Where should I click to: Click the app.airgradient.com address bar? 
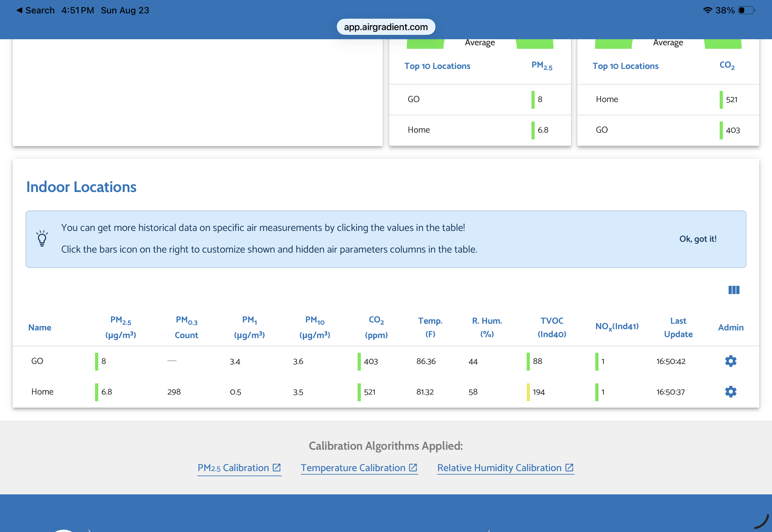coord(386,27)
